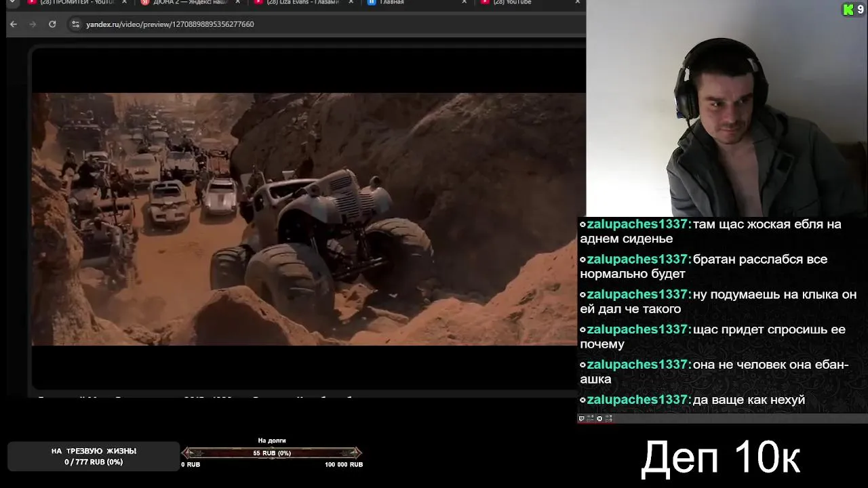Click the На долги title text

coord(272,441)
